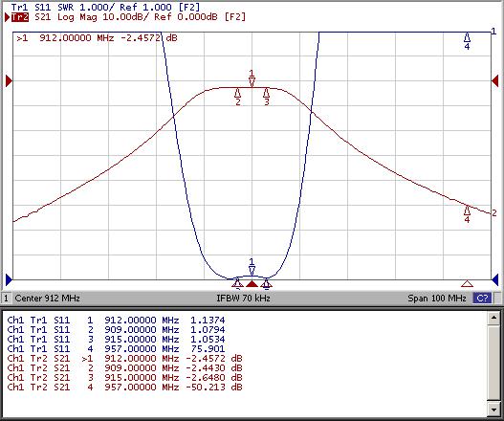The width and height of the screenshot is (504, 421).
Task: Click the marker table scrollbar up arrow
Action: click(493, 318)
